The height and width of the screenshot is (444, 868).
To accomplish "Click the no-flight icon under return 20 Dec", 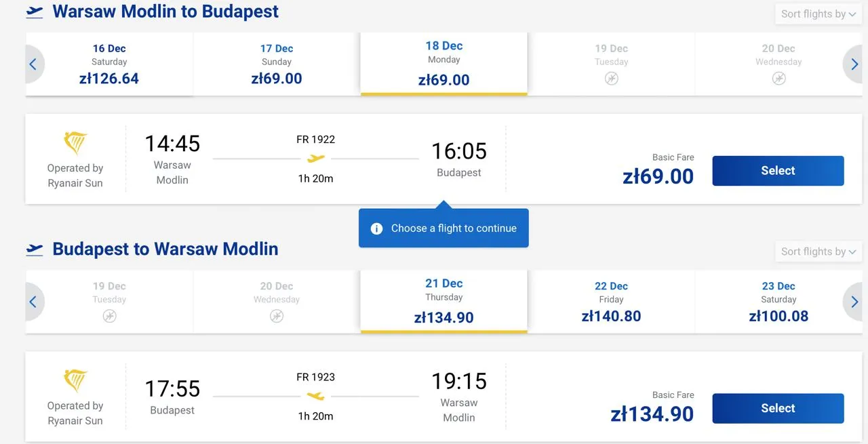I will (x=277, y=316).
